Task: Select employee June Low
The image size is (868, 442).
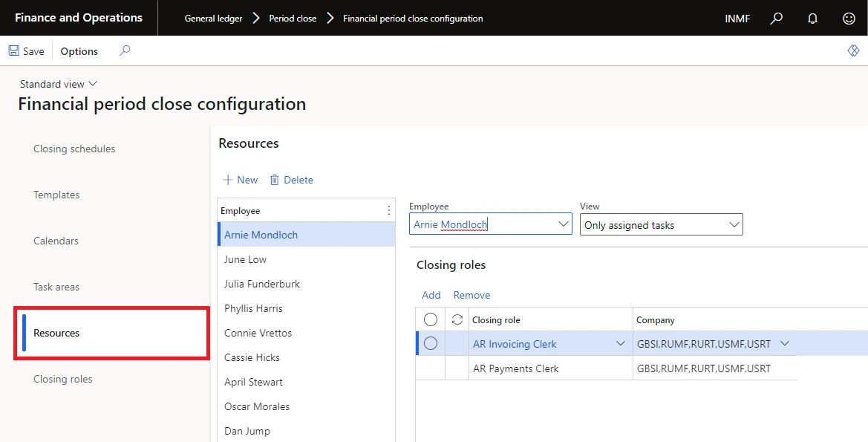Action: [307, 259]
